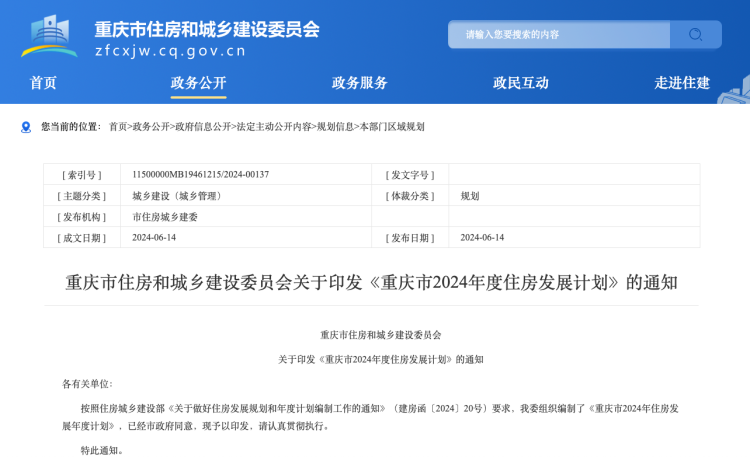Click the 体裁分类 table label
Image resolution: width=750 pixels, height=457 pixels.
[410, 196]
